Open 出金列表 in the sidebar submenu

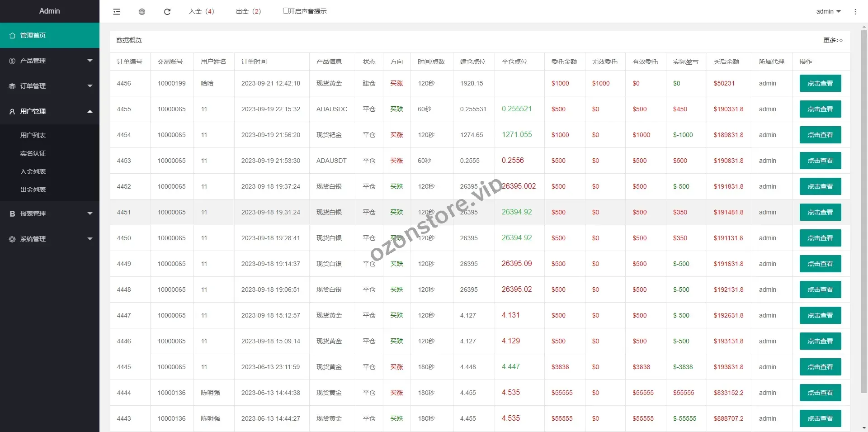pyautogui.click(x=33, y=190)
